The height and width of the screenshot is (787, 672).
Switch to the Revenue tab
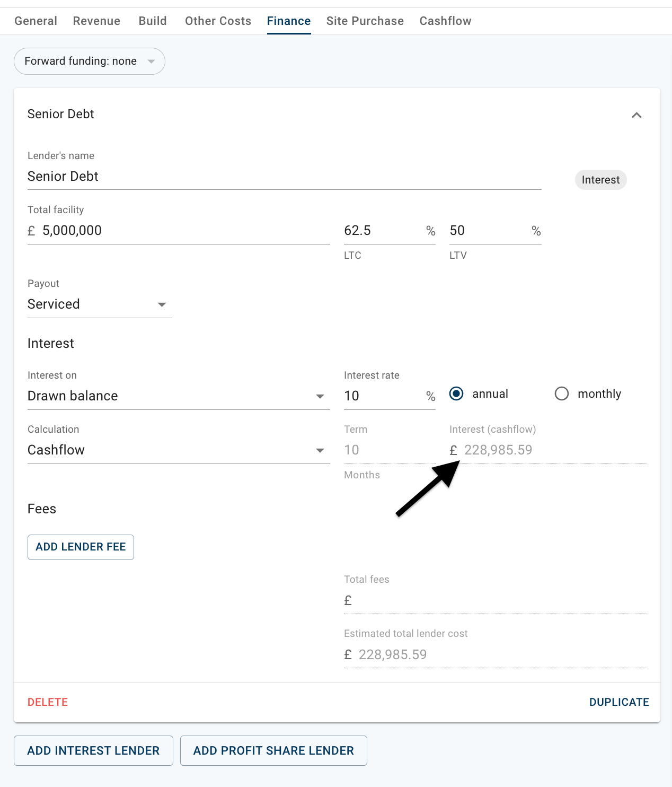click(x=96, y=21)
